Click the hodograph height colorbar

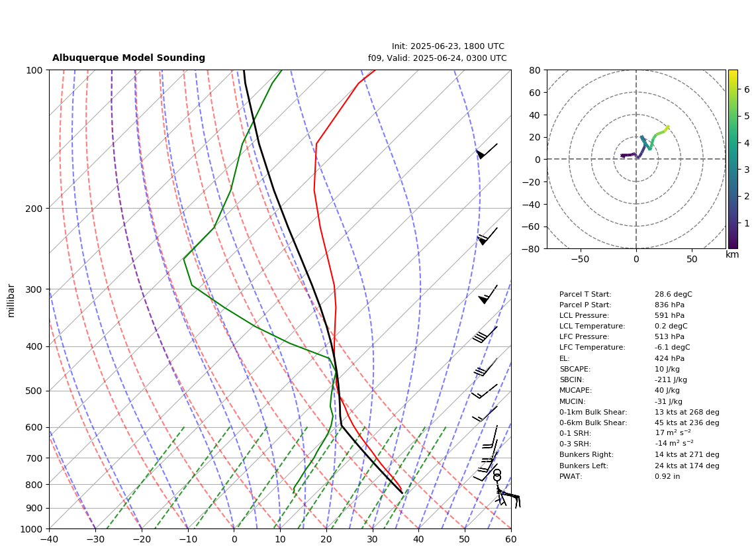coord(733,159)
